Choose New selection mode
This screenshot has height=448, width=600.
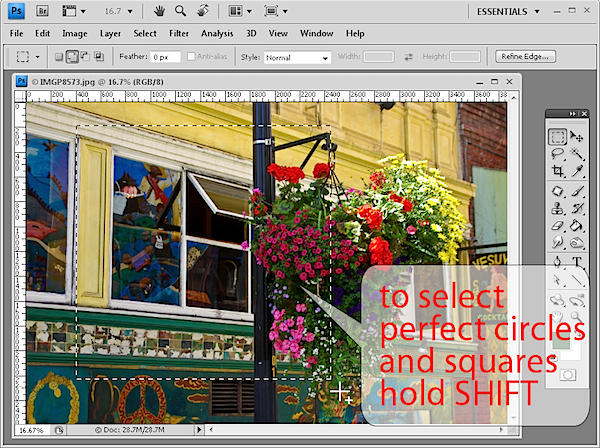click(59, 57)
